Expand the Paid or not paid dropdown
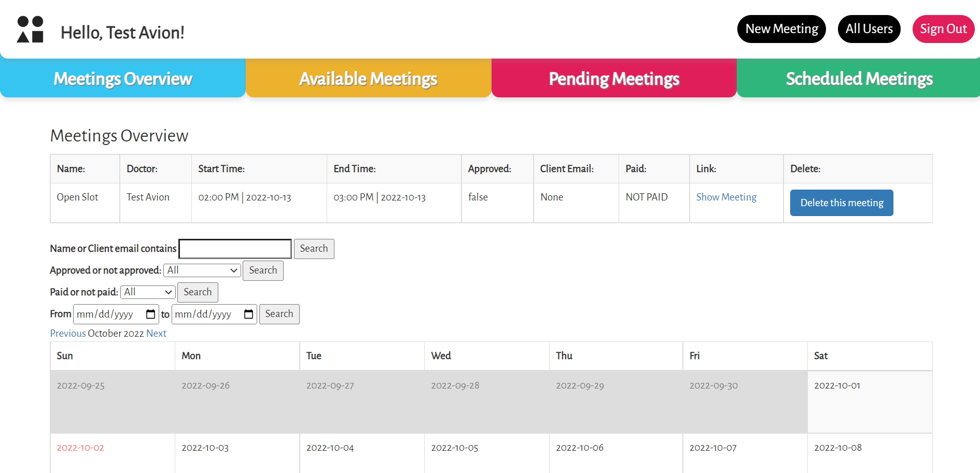The height and width of the screenshot is (473, 980). (x=148, y=292)
